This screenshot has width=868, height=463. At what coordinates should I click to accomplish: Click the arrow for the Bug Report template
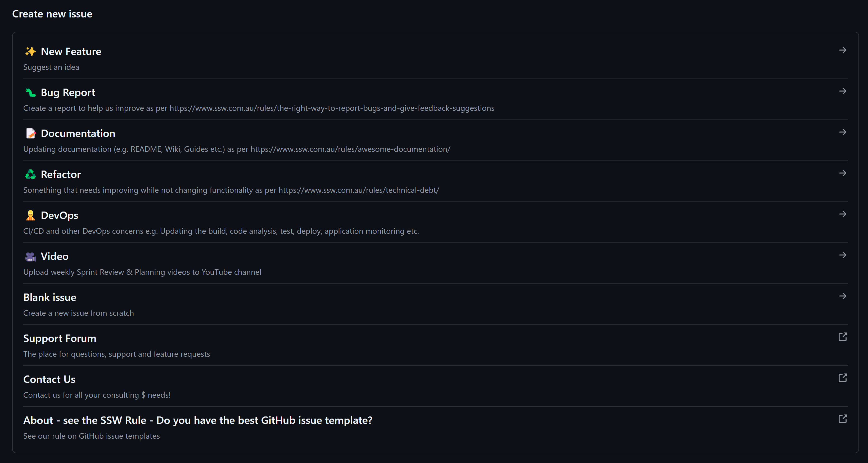(x=843, y=91)
